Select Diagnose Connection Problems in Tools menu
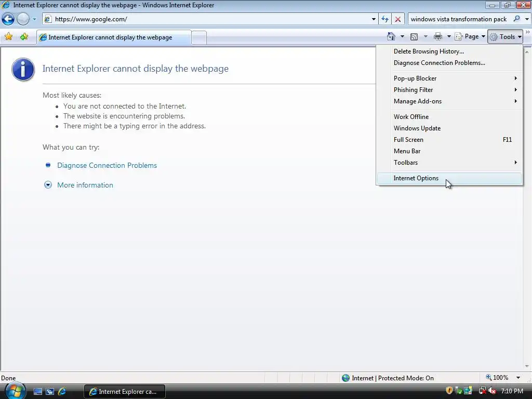Image resolution: width=532 pixels, height=399 pixels. click(x=449, y=63)
